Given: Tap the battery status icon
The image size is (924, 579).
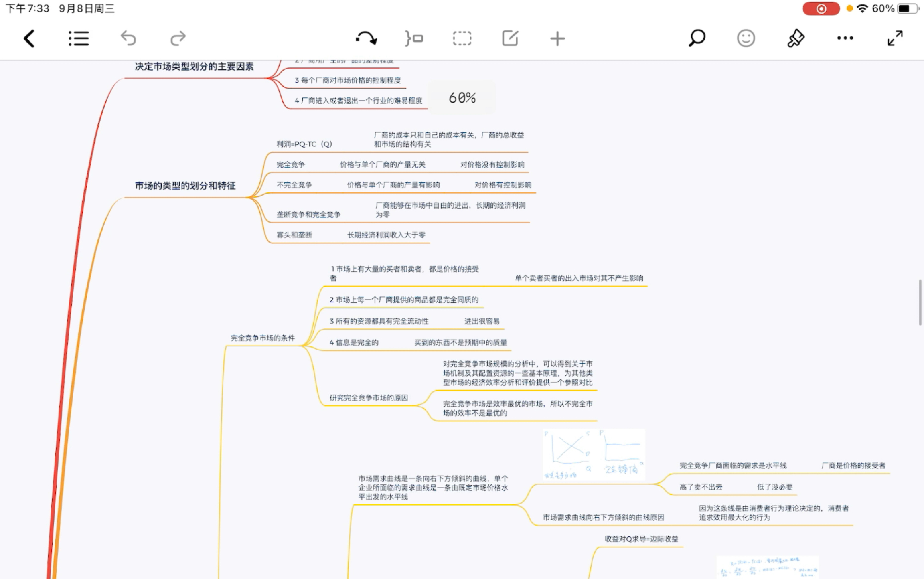Looking at the screenshot, I should (908, 8).
